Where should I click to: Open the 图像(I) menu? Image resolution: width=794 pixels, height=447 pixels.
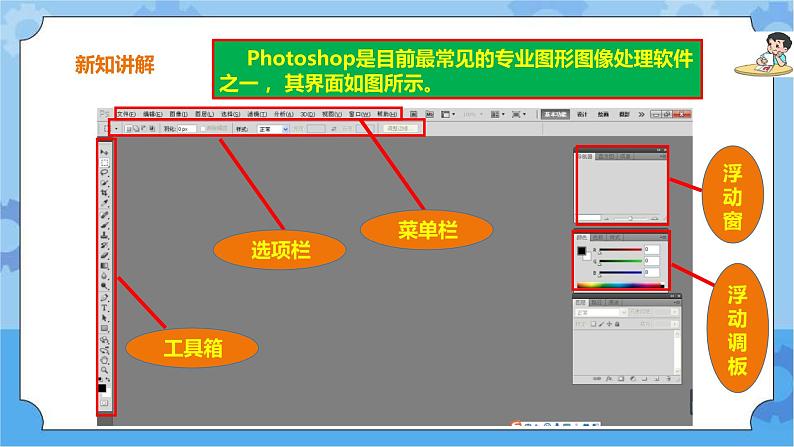pyautogui.click(x=178, y=114)
